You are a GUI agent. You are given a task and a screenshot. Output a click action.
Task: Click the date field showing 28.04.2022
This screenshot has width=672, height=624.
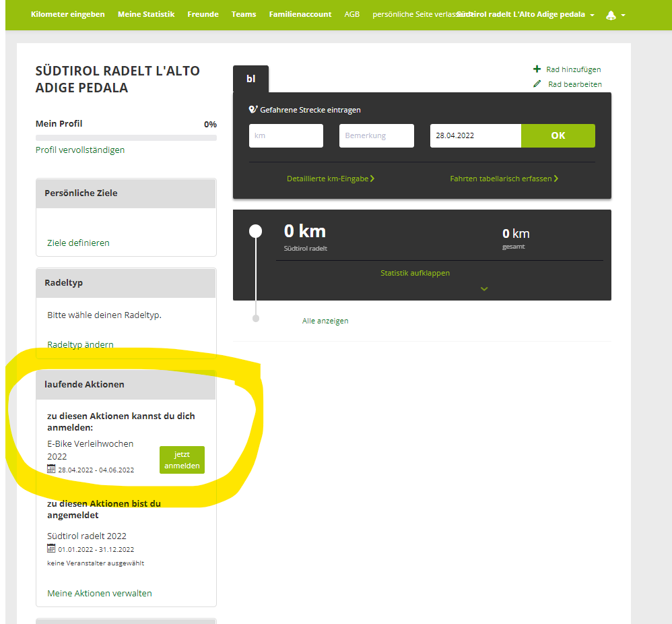pos(475,135)
